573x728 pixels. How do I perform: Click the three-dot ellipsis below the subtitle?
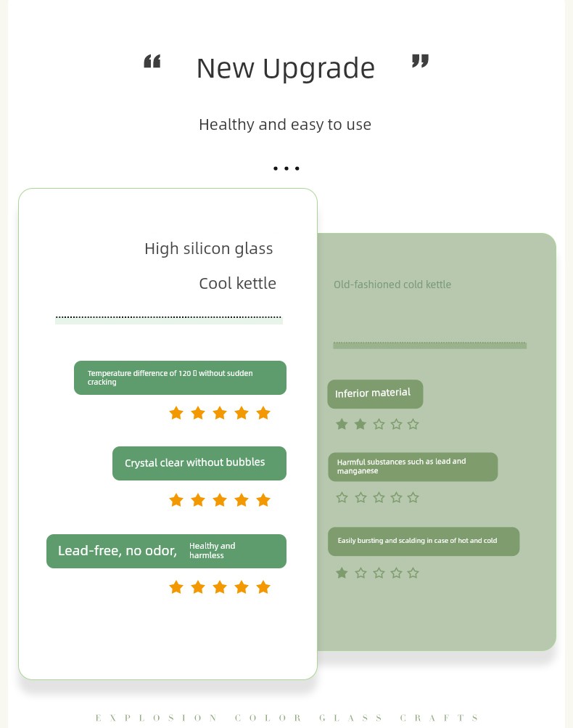(286, 168)
